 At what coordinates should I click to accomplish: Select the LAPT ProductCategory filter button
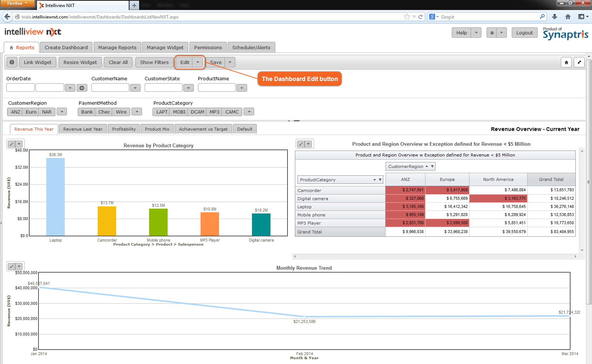161,111
